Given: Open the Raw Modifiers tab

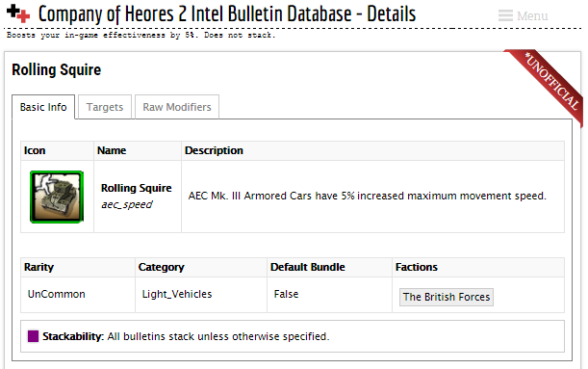Looking at the screenshot, I should (177, 107).
